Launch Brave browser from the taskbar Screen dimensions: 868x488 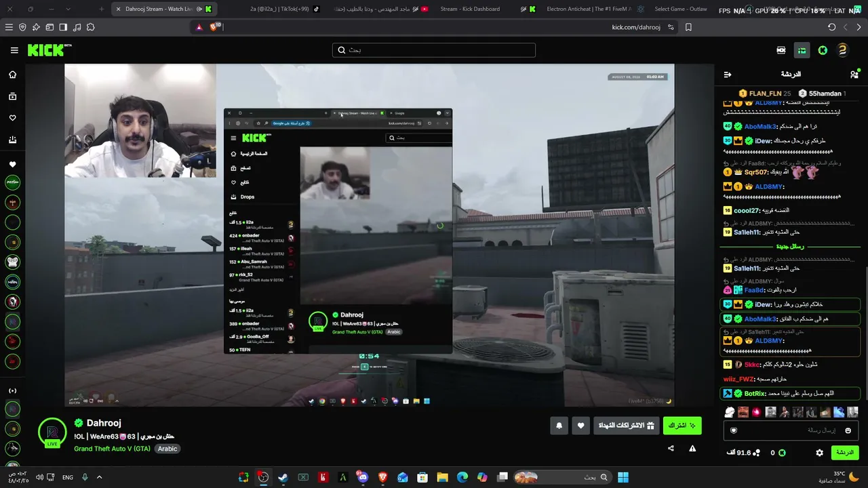tap(382, 477)
